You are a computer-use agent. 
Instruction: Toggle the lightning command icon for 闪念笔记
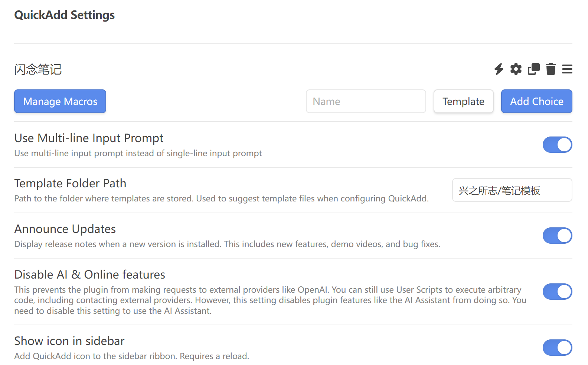[499, 69]
